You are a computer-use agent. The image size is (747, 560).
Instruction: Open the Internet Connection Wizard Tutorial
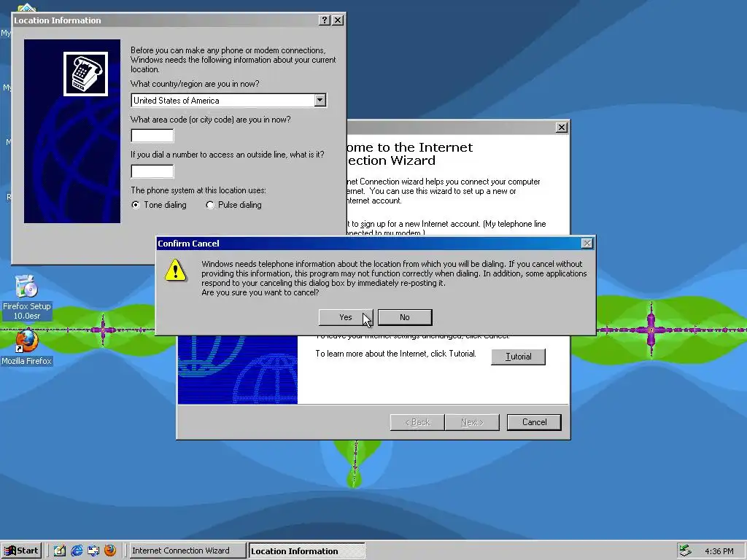518,357
